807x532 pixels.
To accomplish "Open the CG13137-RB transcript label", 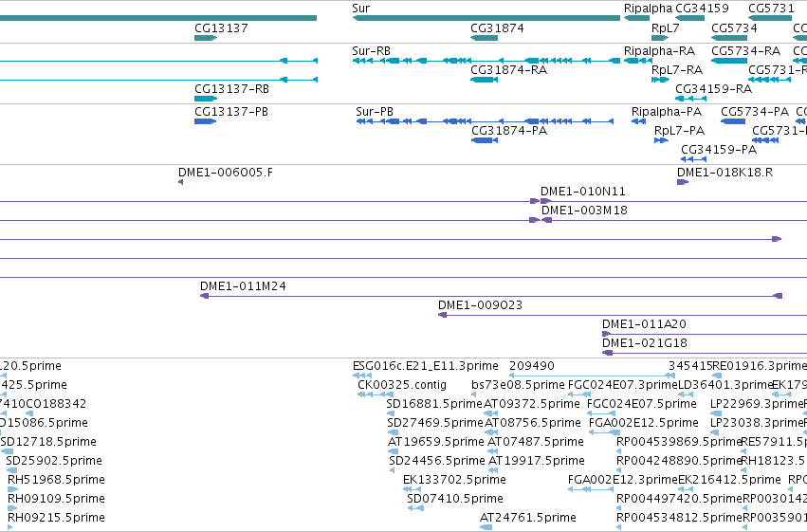I will click(x=231, y=89).
